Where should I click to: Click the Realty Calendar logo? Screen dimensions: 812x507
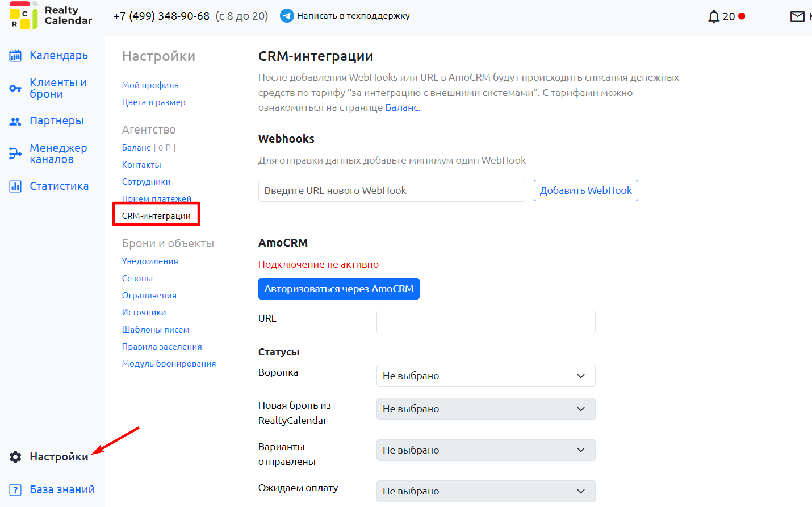(51, 15)
